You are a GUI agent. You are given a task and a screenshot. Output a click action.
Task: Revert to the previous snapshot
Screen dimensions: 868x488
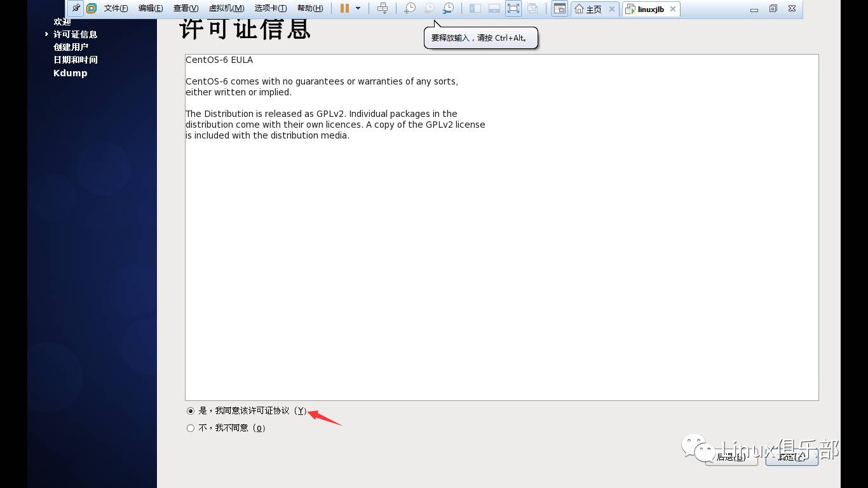[x=429, y=8]
